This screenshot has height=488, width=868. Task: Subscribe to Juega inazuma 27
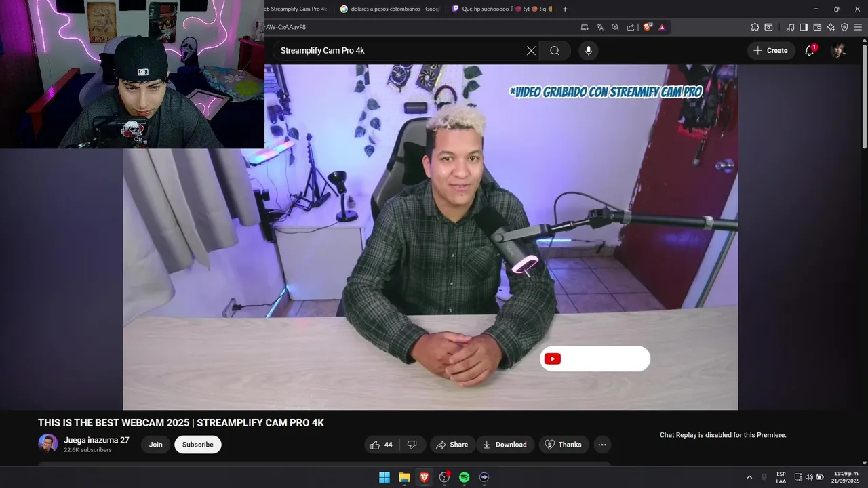click(198, 445)
